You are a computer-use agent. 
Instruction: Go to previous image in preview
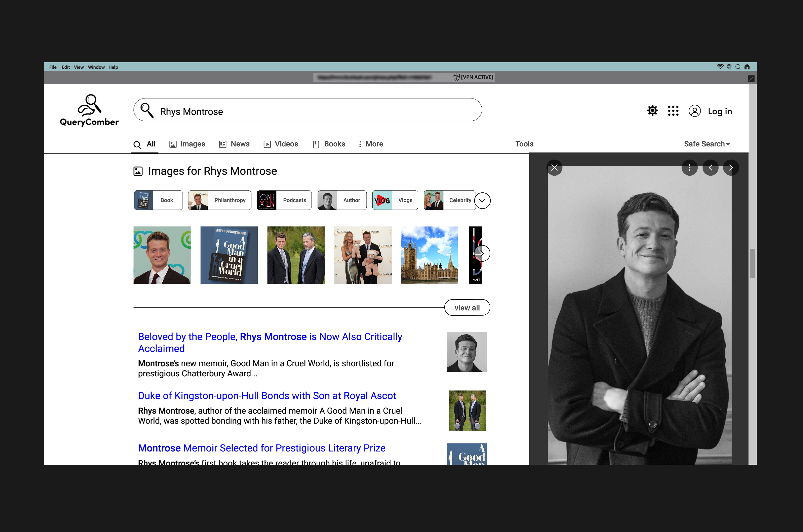pos(710,168)
